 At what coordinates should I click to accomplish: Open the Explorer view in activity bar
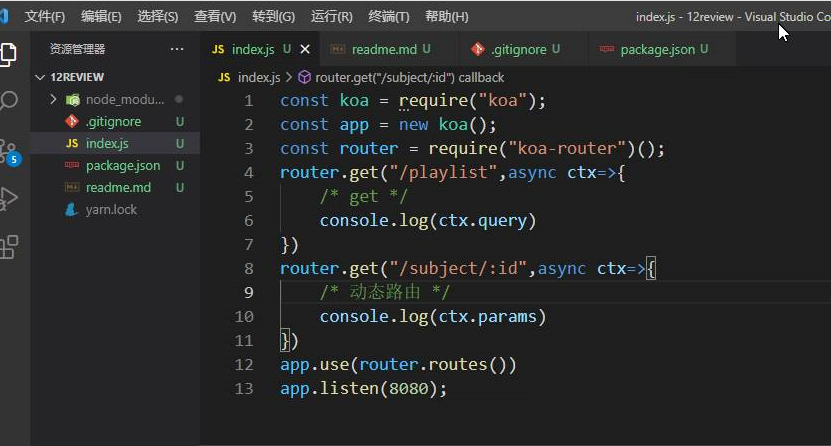(8, 54)
